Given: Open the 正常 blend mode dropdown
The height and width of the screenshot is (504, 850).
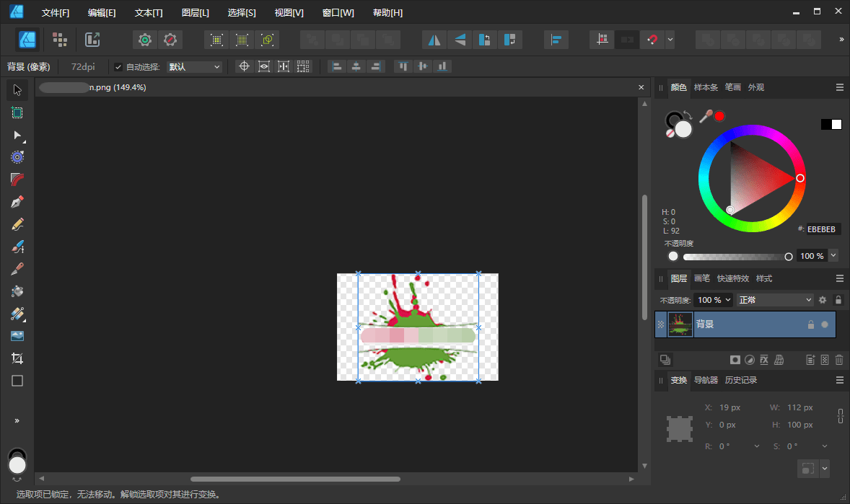Looking at the screenshot, I should 774,299.
